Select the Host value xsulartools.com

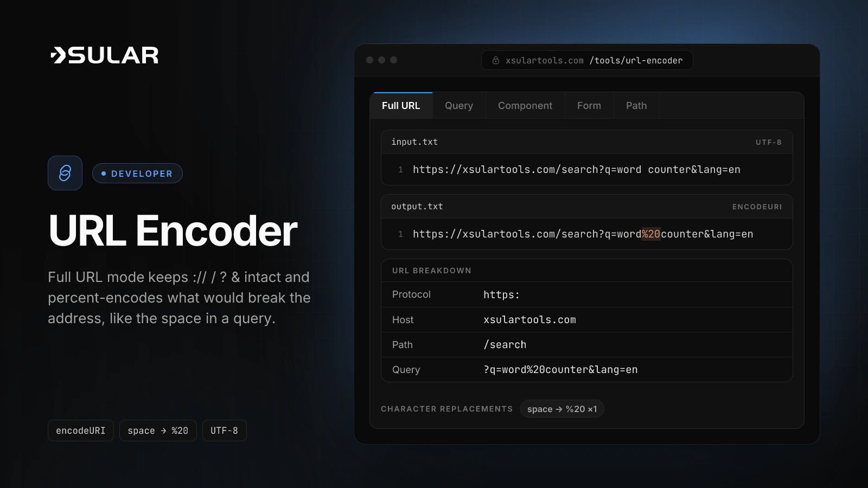tap(530, 320)
